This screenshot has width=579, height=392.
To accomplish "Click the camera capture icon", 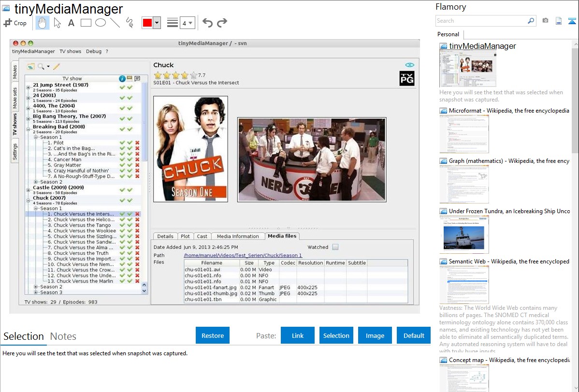I will pos(545,21).
